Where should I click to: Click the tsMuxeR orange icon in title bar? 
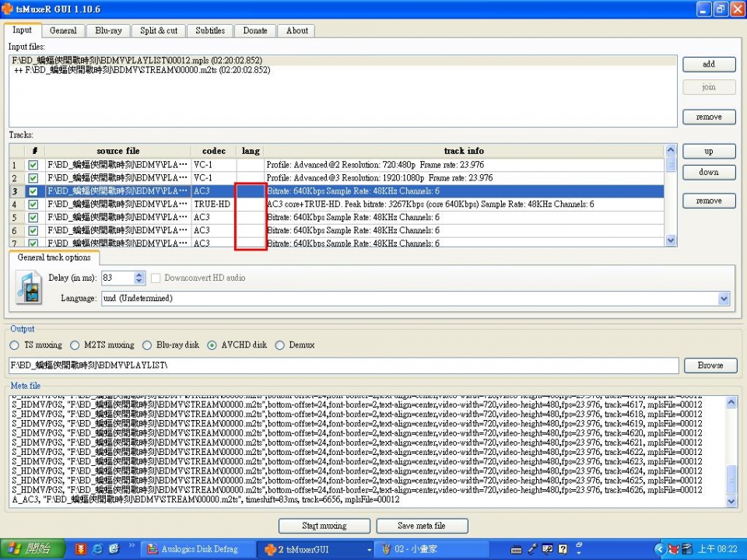8,9
